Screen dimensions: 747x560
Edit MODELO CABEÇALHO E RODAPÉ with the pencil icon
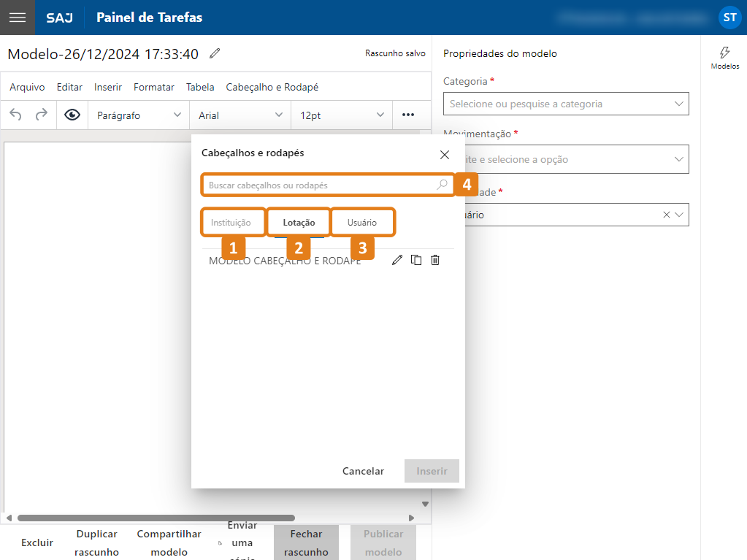(397, 260)
